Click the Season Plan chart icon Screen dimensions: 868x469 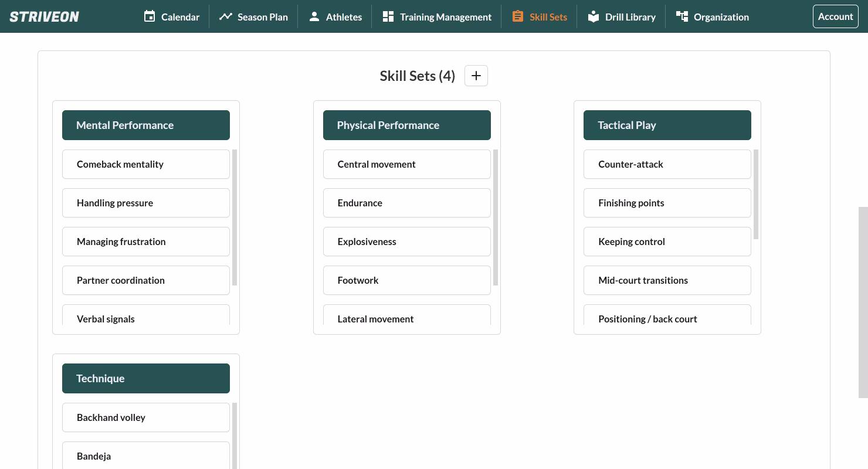pos(225,16)
